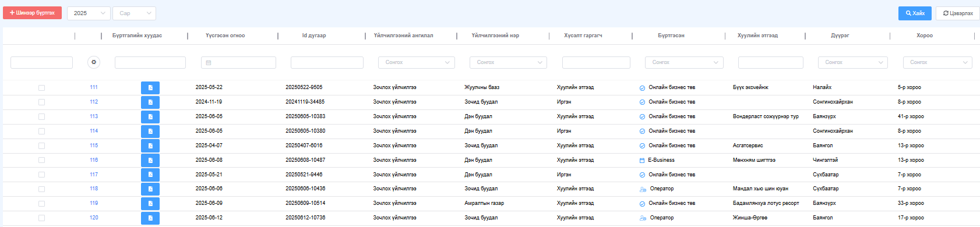This screenshot has width=980, height=227.
Task: Click the Вондерласт сожүүрнэр тур cell
Action: point(766,116)
